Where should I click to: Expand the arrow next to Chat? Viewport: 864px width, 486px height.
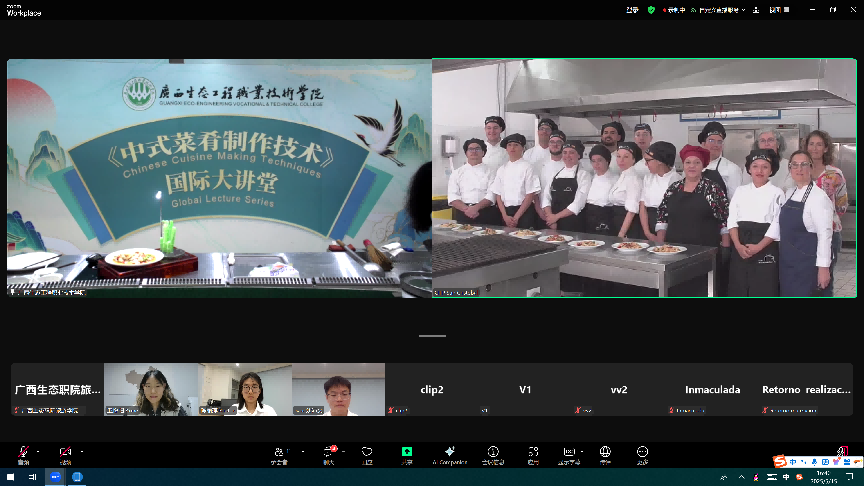pyautogui.click(x=344, y=452)
